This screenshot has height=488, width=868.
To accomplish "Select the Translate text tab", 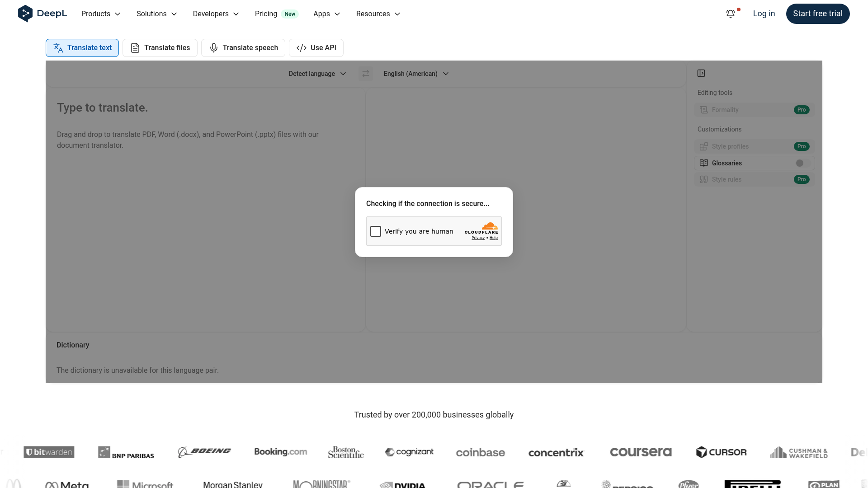I will point(82,48).
